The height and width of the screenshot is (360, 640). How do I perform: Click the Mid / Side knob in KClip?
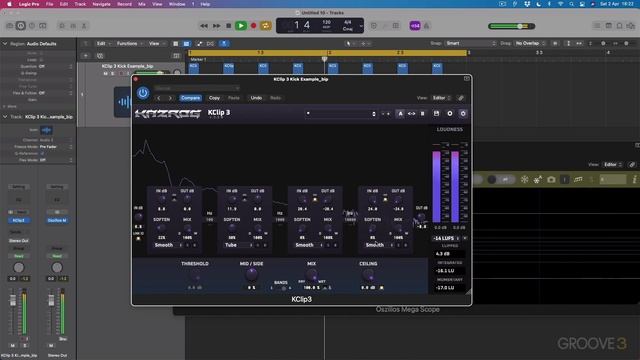coord(251,275)
